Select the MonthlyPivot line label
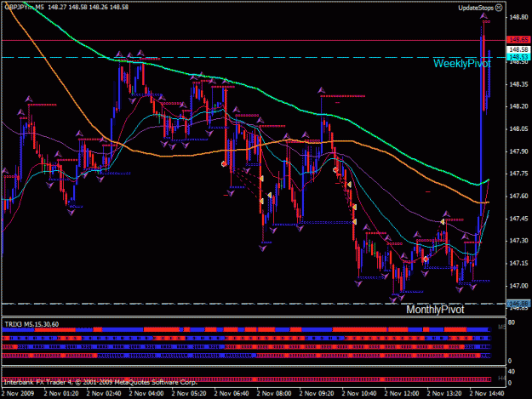This screenshot has height=399, width=532. [x=435, y=310]
